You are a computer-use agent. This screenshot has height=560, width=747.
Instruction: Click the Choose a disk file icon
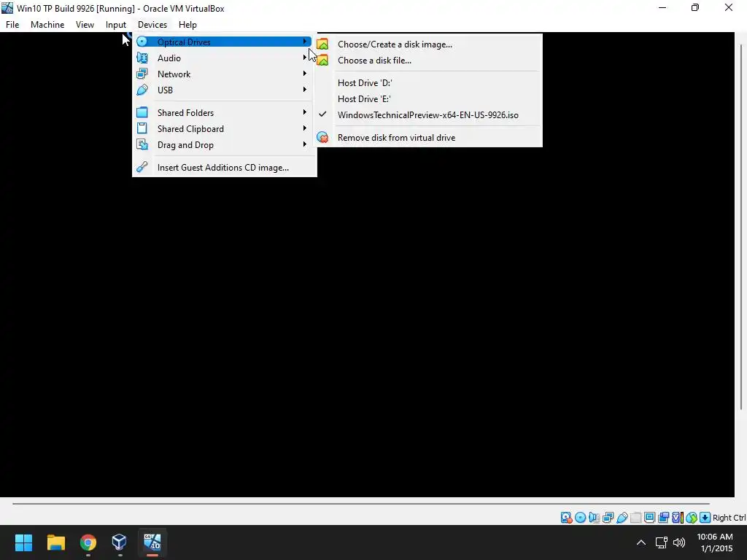pos(322,61)
